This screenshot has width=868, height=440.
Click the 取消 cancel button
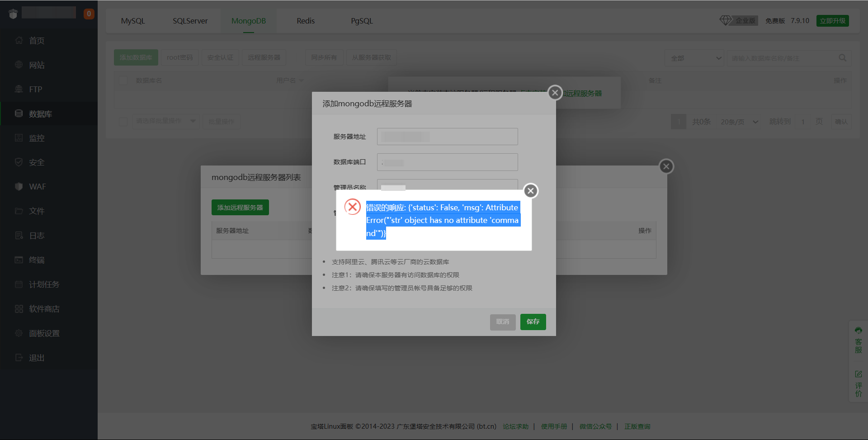(503, 322)
